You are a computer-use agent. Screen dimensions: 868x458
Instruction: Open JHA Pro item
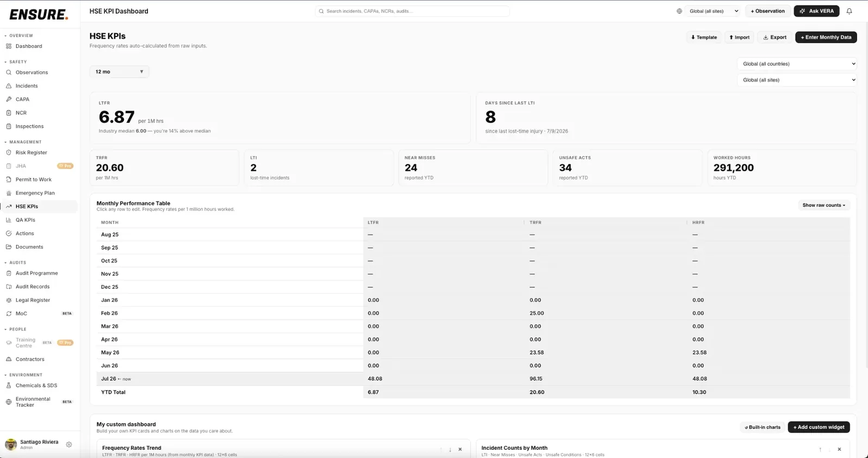[40, 166]
